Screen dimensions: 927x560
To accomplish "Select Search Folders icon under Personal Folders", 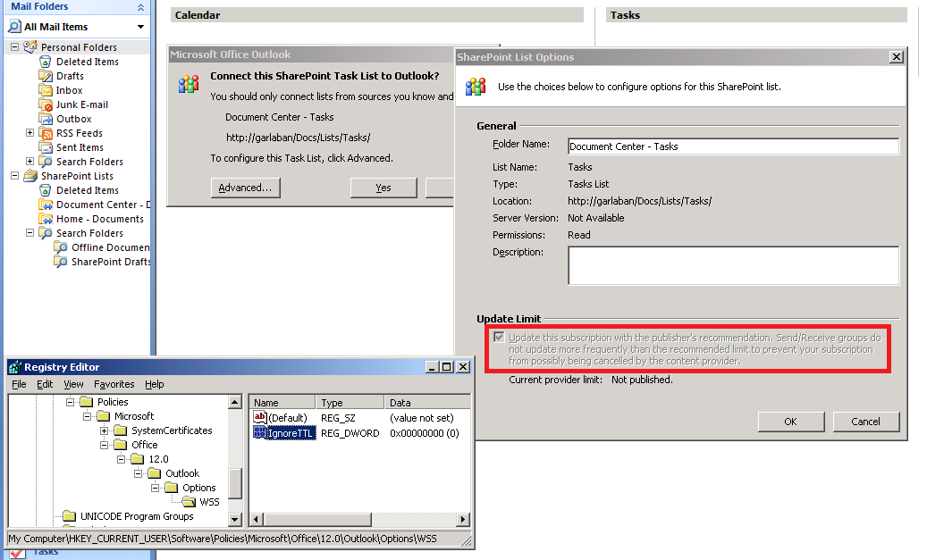I will [46, 162].
